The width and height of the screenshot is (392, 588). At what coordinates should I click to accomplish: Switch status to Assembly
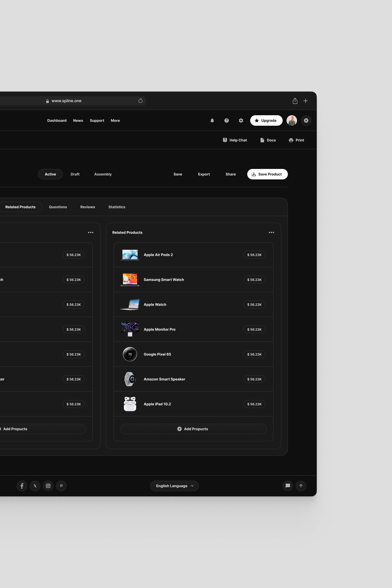click(x=103, y=174)
